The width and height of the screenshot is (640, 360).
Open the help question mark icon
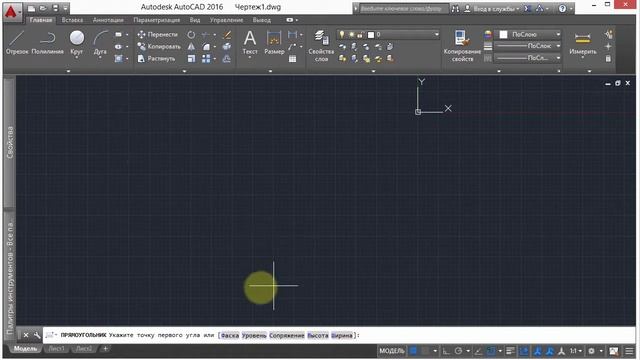(x=562, y=8)
